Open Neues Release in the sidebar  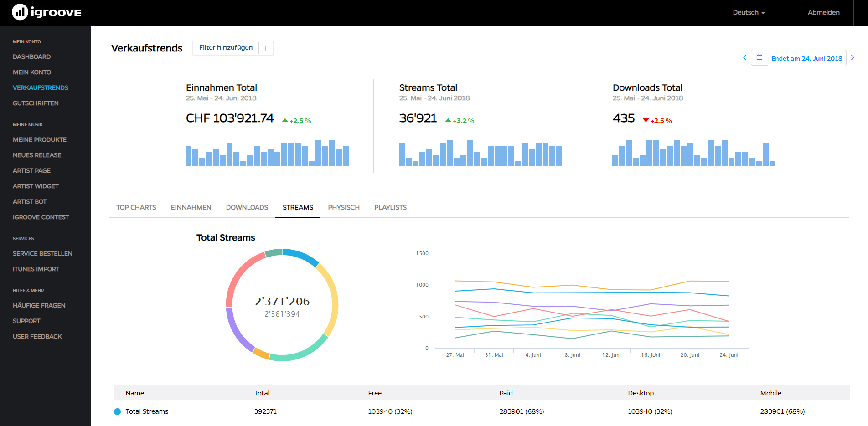tap(37, 155)
